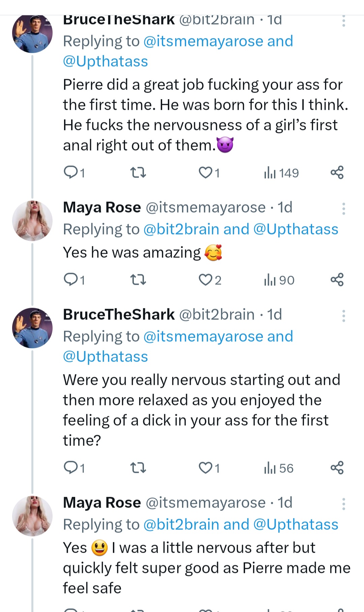Open view analytics showing 90 views
Image resolution: width=364 pixels, height=612 pixels.
click(x=279, y=280)
